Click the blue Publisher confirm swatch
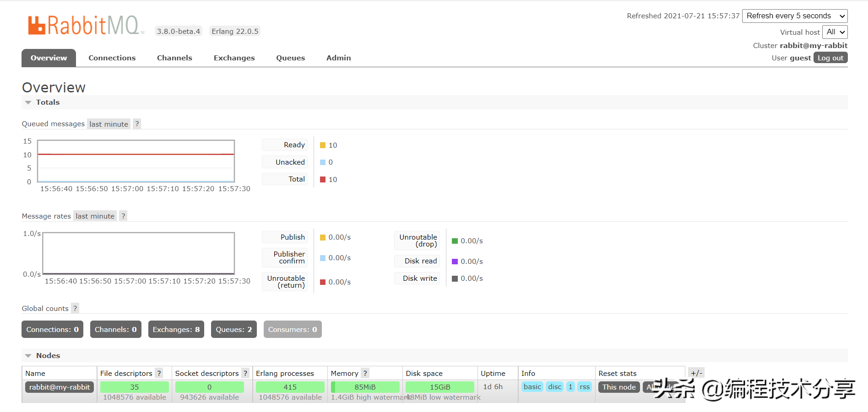Image resolution: width=868 pixels, height=412 pixels. [323, 258]
